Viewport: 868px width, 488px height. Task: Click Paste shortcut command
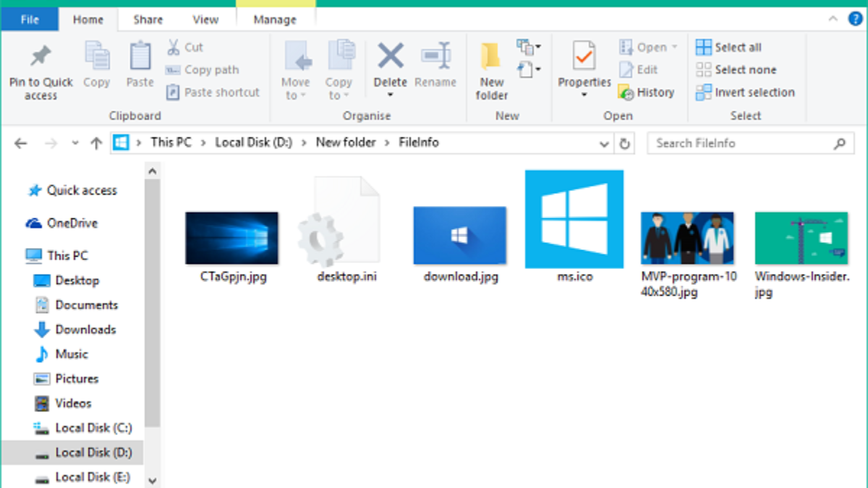coord(213,93)
